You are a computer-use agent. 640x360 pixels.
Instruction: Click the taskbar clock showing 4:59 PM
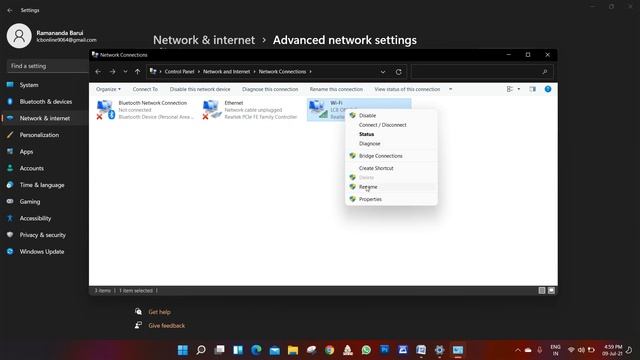point(612,350)
